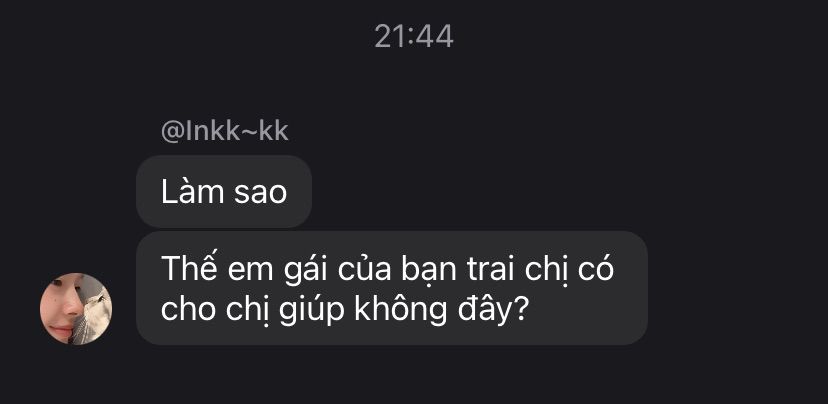Click the 'kk' ending of the username
This screenshot has height=404, width=828.
(x=275, y=131)
